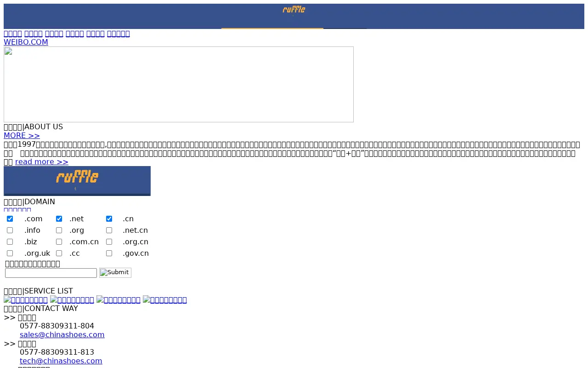Screen dimensions: 588x368
Task: Email tech@chinashoes.com
Action: pyautogui.click(x=61, y=361)
